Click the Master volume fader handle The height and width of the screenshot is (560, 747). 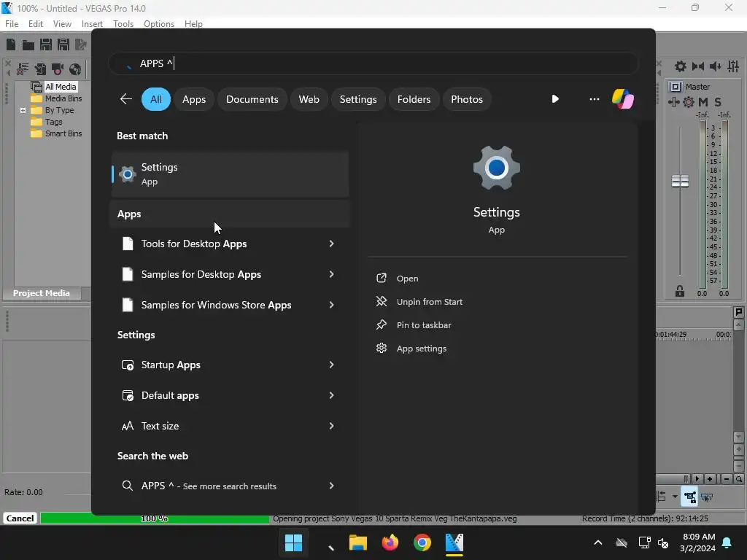(x=681, y=182)
